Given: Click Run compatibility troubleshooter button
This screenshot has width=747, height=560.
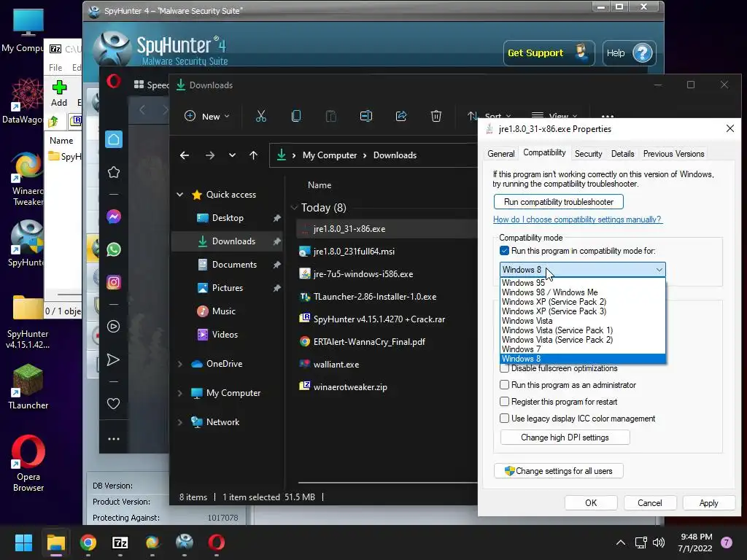Looking at the screenshot, I should click(558, 202).
